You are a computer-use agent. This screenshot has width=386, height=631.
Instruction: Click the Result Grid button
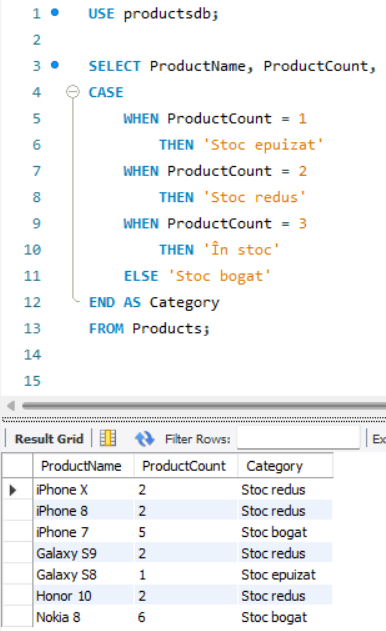pyautogui.click(x=49, y=439)
